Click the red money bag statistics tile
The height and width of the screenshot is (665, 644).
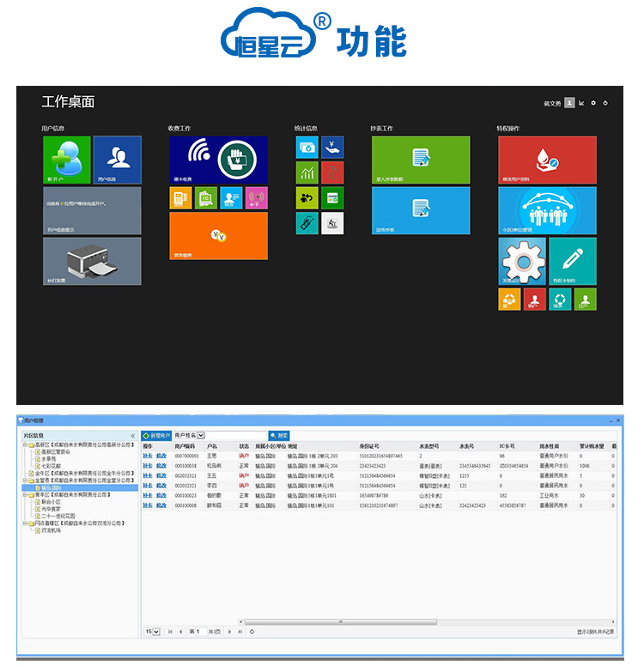332,172
